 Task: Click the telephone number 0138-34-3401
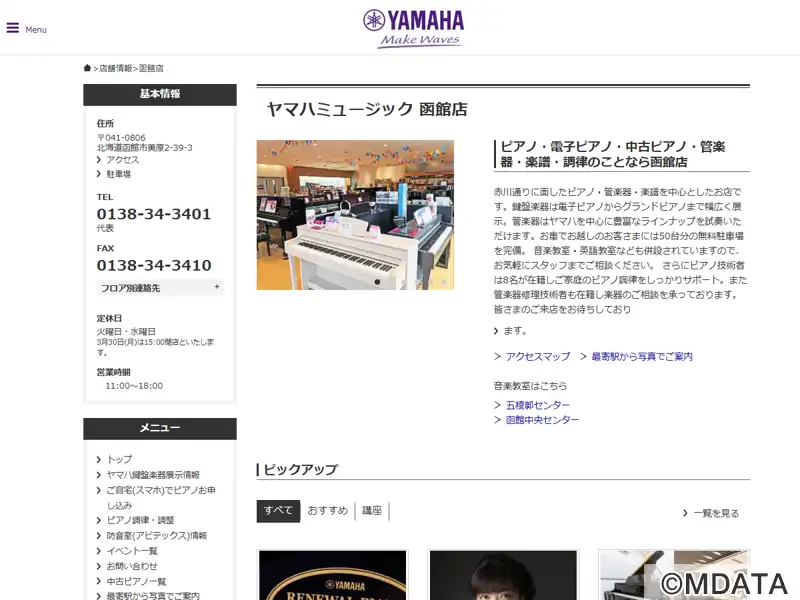[x=154, y=214]
